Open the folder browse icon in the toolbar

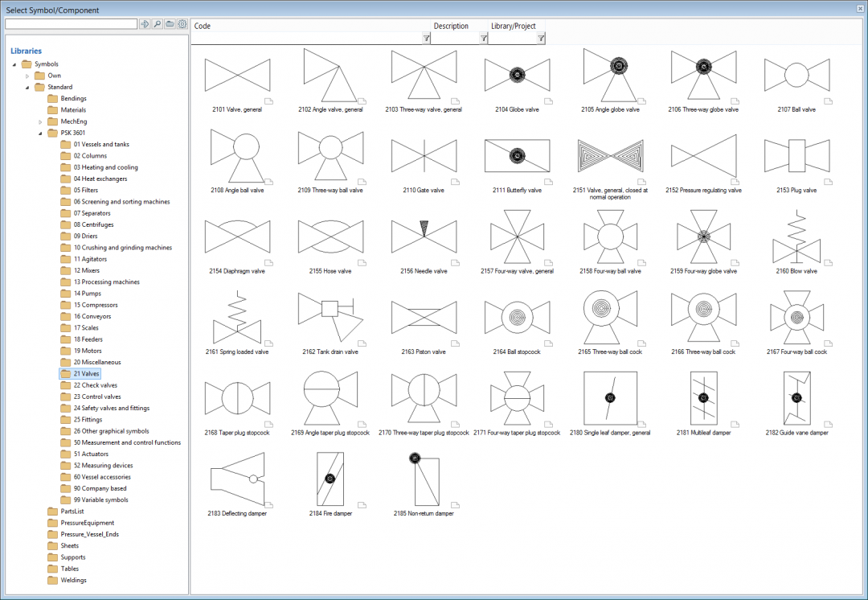coord(169,24)
